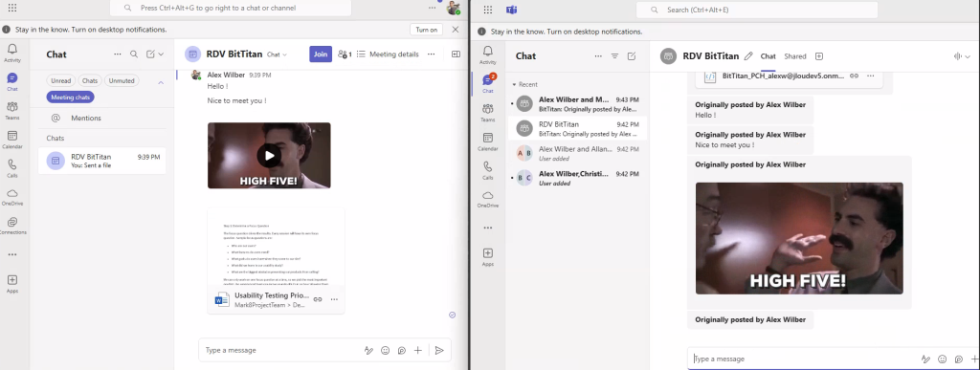Open Apps store in left Teams window sidebar
980x370 pixels.
(12, 284)
